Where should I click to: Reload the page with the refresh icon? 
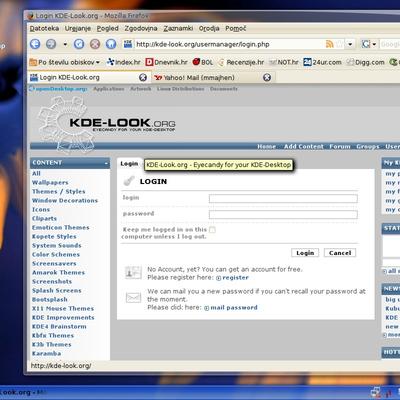click(x=79, y=44)
